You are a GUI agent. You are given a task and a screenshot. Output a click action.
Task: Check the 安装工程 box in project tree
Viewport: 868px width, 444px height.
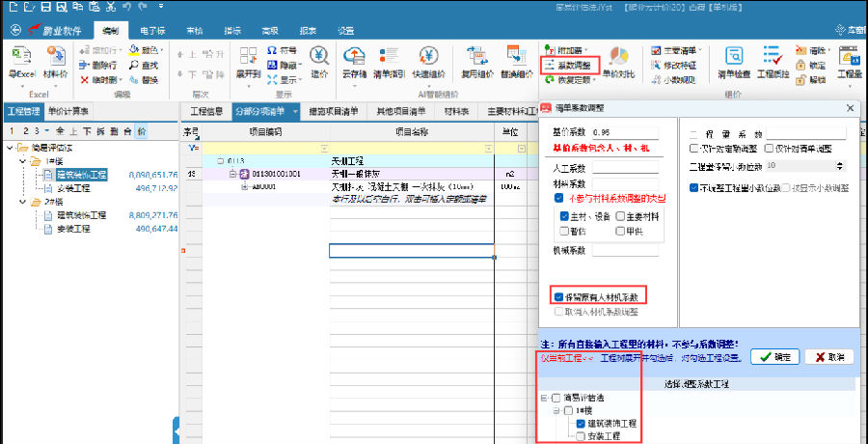coord(579,435)
